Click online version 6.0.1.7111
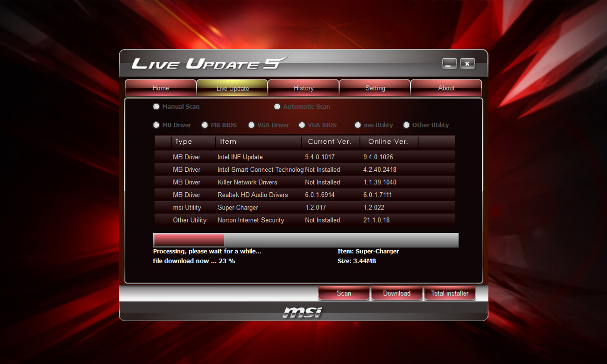 378,195
